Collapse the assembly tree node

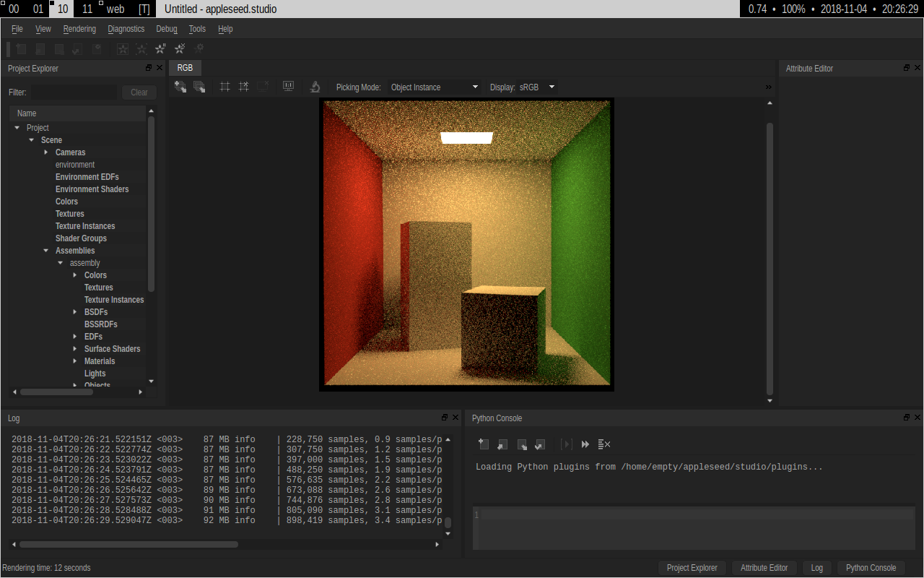(x=61, y=263)
